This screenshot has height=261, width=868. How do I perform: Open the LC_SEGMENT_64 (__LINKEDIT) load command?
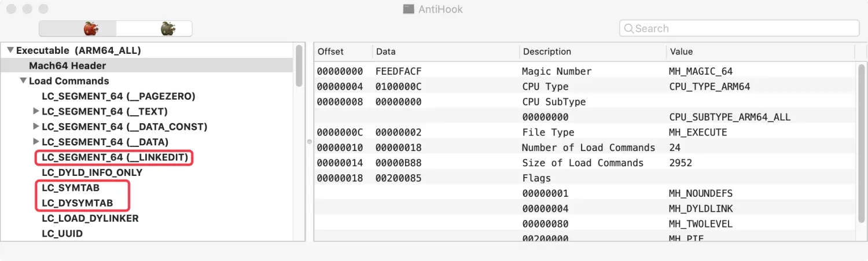coord(115,157)
